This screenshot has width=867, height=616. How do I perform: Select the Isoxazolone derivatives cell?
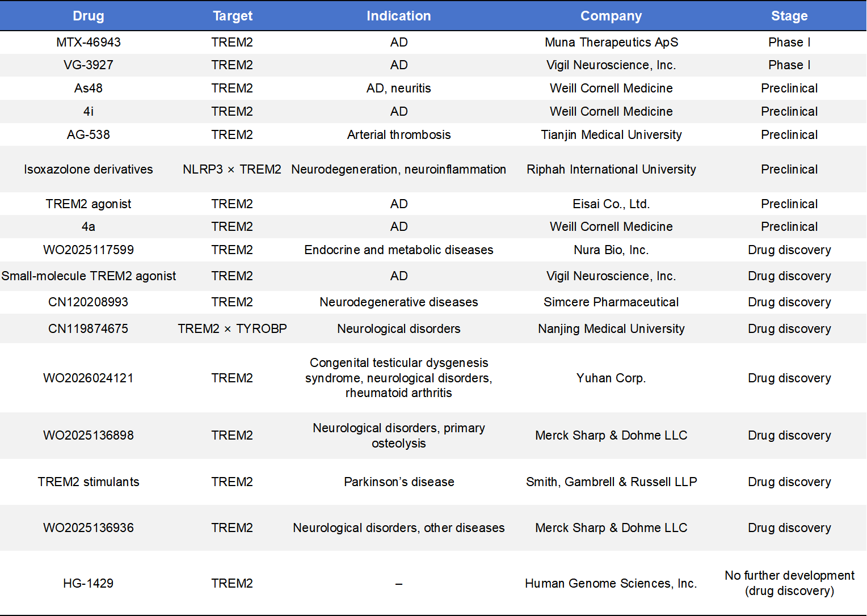(88, 170)
